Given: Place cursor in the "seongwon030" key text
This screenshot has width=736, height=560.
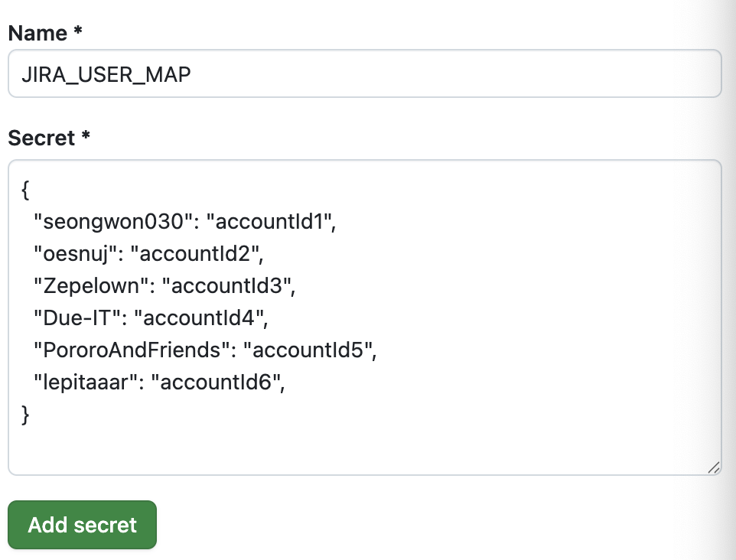Looking at the screenshot, I should (113, 222).
